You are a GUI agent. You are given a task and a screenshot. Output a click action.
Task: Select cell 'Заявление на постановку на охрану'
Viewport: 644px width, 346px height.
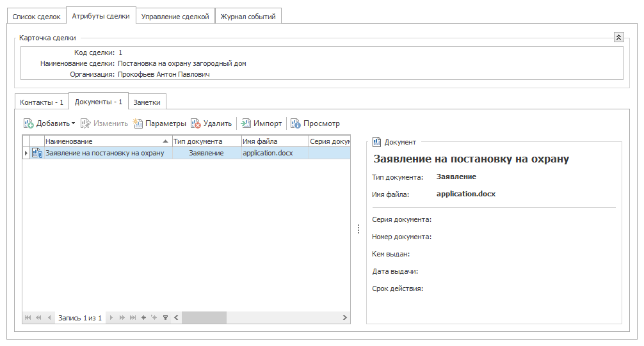point(108,153)
